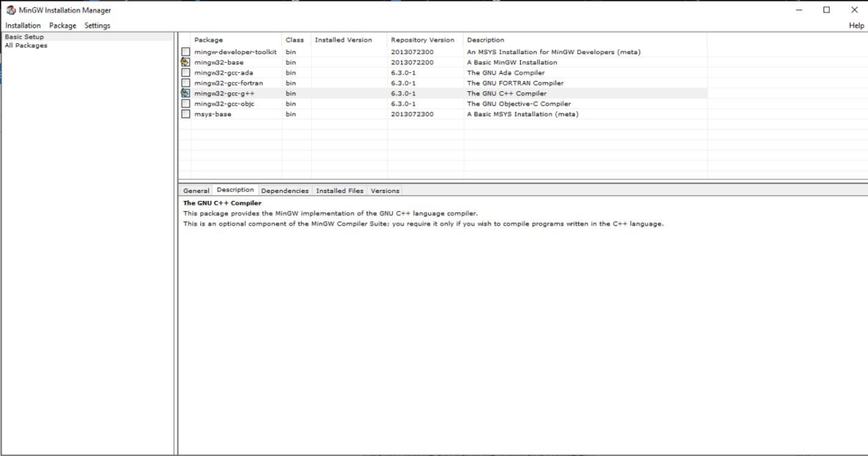Select the mingw32-gcc-objc checkbox
The width and height of the screenshot is (868, 456).
tap(185, 104)
